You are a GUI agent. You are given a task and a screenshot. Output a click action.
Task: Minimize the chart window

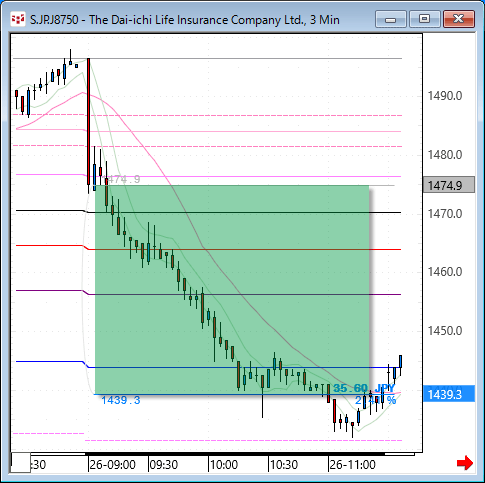391,19
